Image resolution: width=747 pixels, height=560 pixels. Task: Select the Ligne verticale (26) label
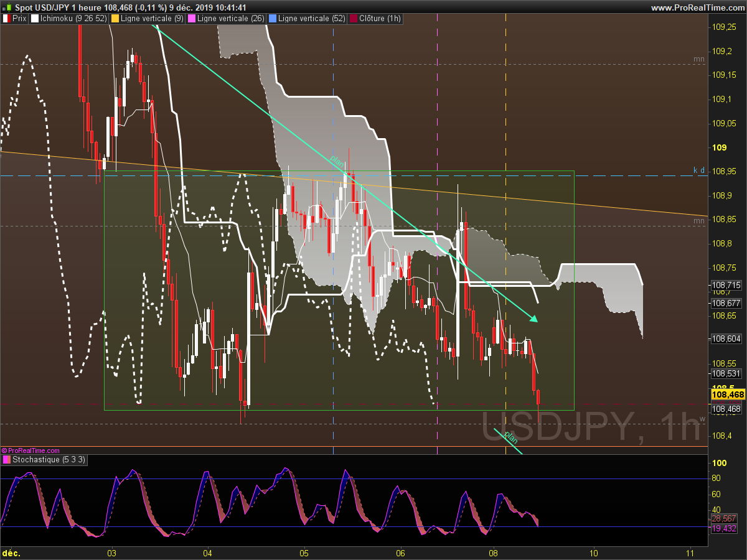tap(231, 19)
